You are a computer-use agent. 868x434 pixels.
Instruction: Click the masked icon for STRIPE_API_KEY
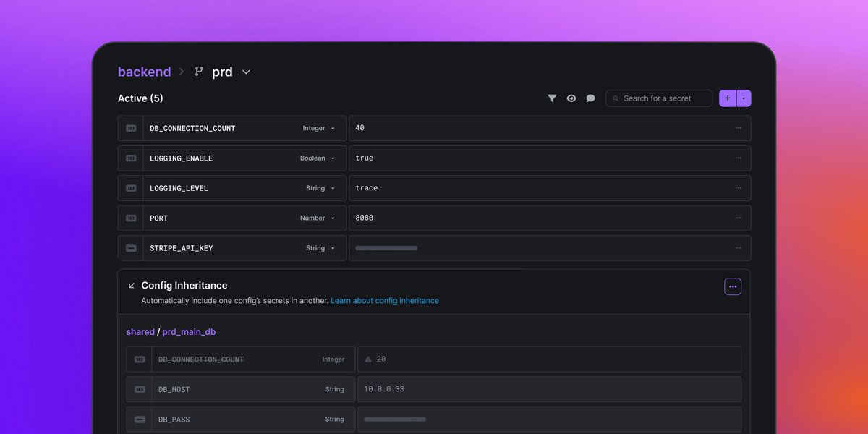[x=131, y=248]
